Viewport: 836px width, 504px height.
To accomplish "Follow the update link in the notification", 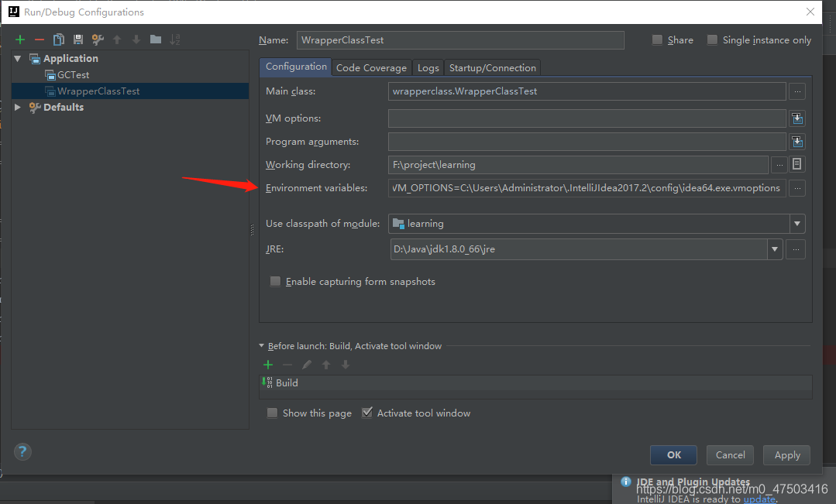I will click(x=759, y=499).
